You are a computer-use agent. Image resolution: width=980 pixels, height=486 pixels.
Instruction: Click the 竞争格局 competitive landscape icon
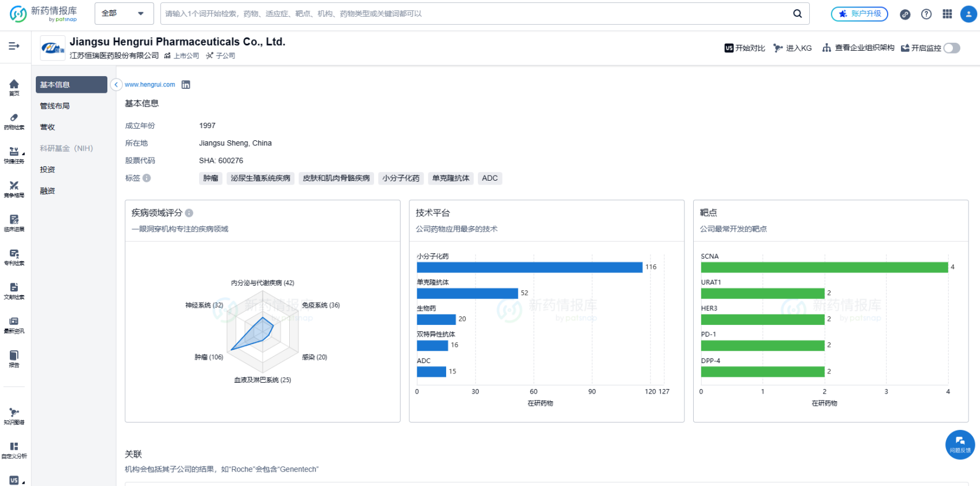[x=14, y=188]
